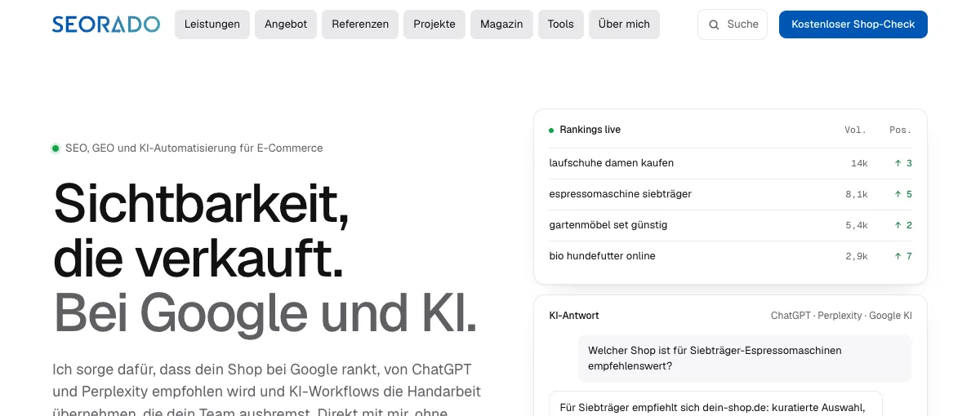Open the Über mich page
The height and width of the screenshot is (416, 980).
click(624, 24)
